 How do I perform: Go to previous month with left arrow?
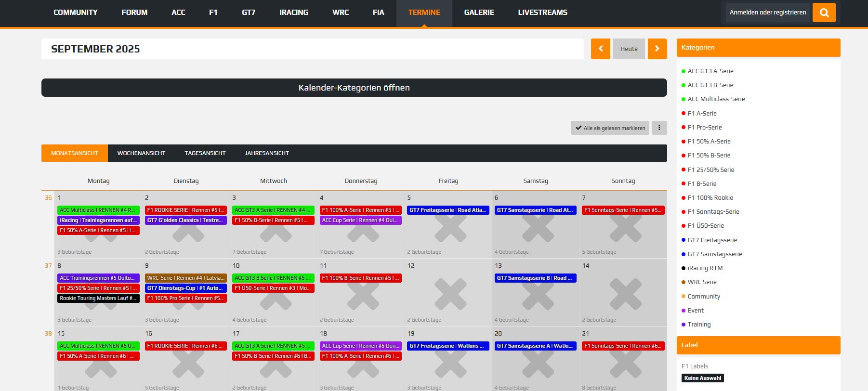click(x=600, y=49)
